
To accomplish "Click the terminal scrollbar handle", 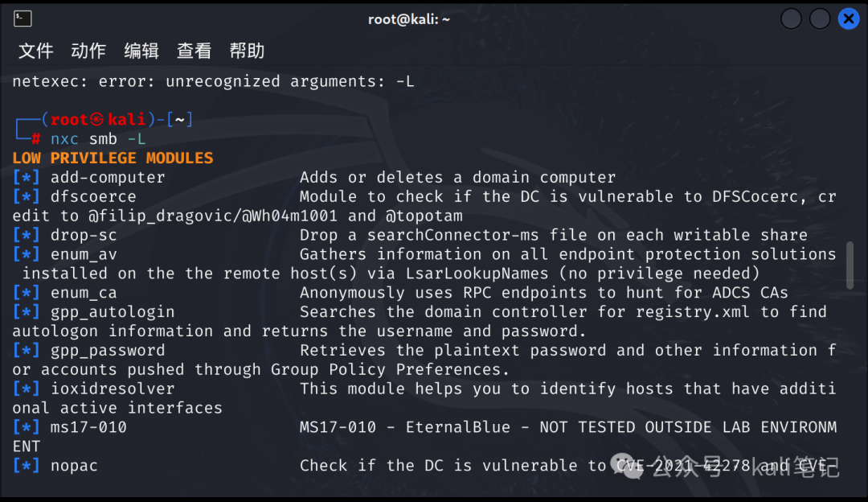I will click(850, 265).
